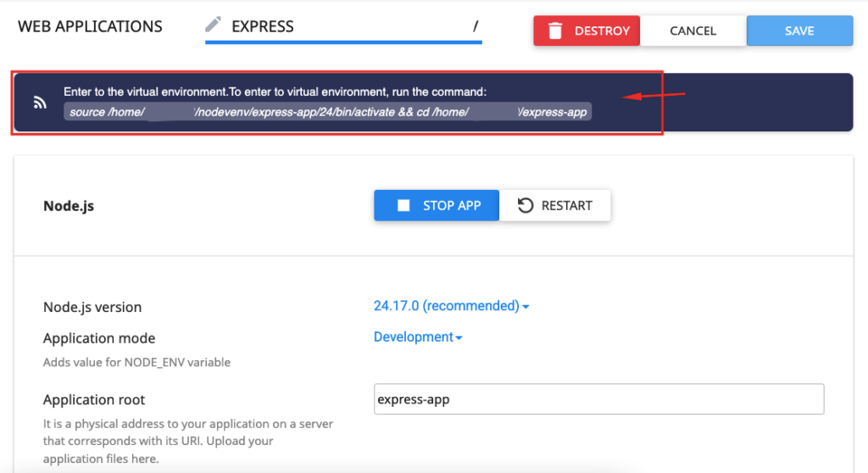Click the feed icon in the dark banner
Viewport: 868px width, 473px height.
pyautogui.click(x=39, y=103)
